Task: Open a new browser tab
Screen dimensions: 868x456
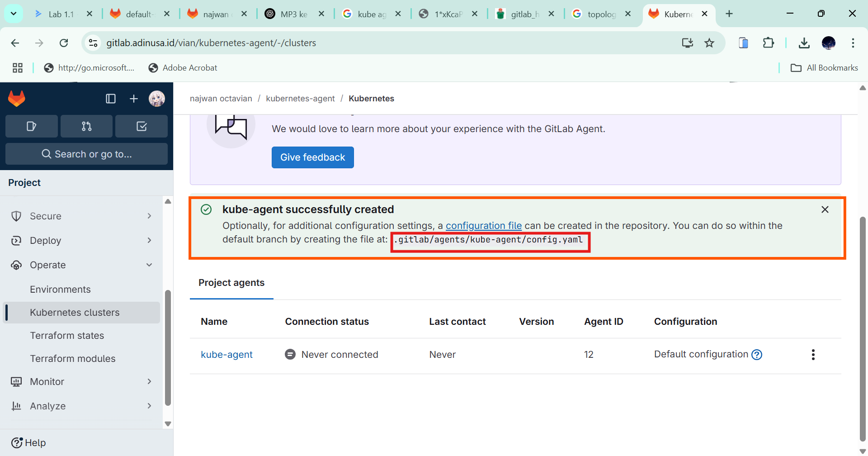Action: click(729, 14)
